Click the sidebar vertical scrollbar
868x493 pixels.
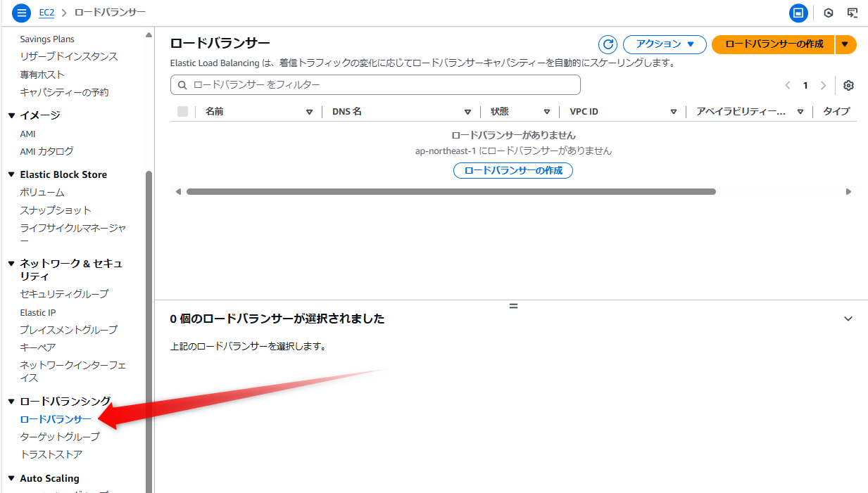tap(149, 331)
